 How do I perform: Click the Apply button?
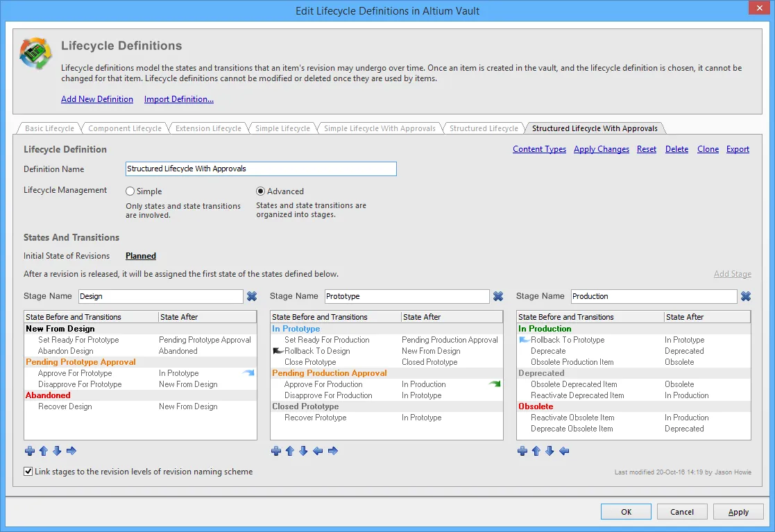point(738,512)
